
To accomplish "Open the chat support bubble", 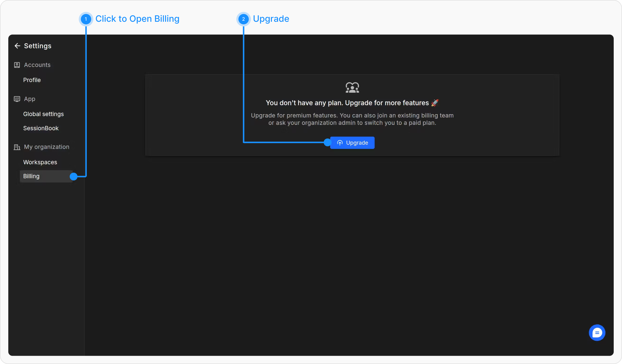I will (x=597, y=333).
